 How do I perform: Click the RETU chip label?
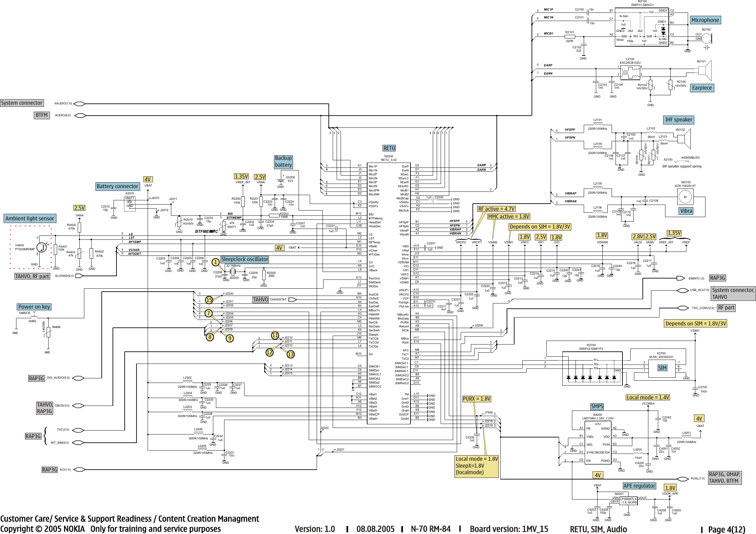(389, 148)
